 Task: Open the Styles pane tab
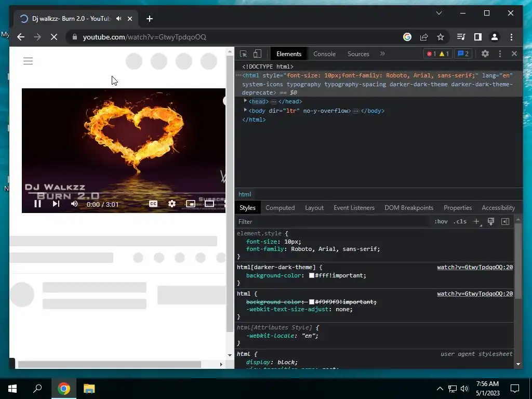[247, 208]
